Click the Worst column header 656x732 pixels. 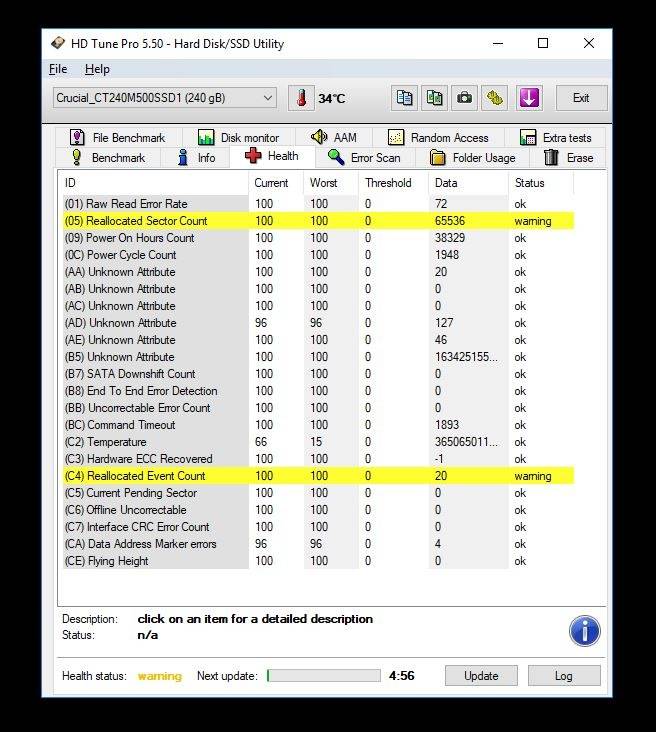click(x=331, y=183)
